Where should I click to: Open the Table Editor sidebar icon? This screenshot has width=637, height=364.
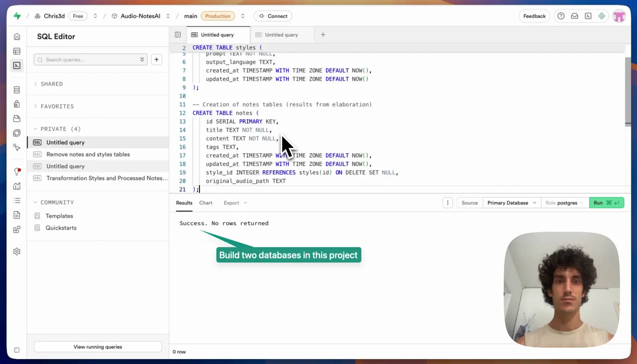click(17, 51)
